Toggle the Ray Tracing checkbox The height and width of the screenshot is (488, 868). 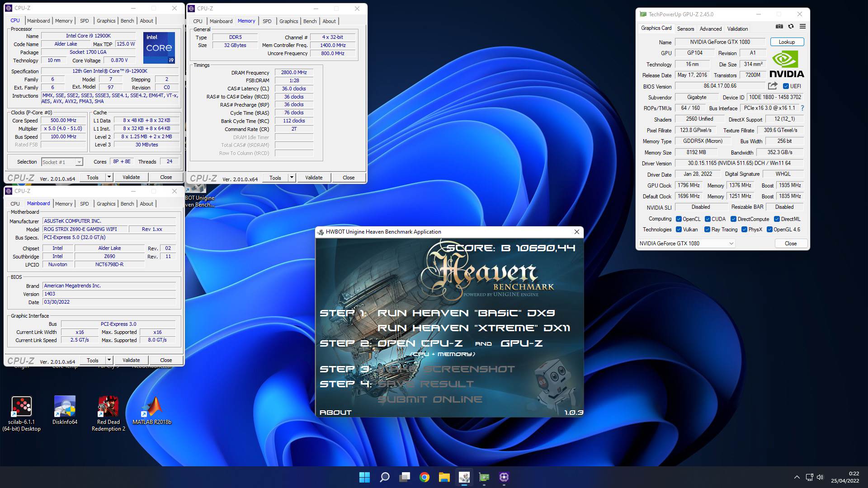pos(707,230)
